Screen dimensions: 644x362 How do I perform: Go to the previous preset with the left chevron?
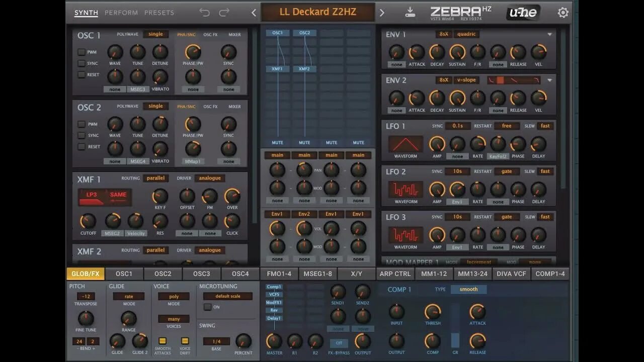click(254, 13)
